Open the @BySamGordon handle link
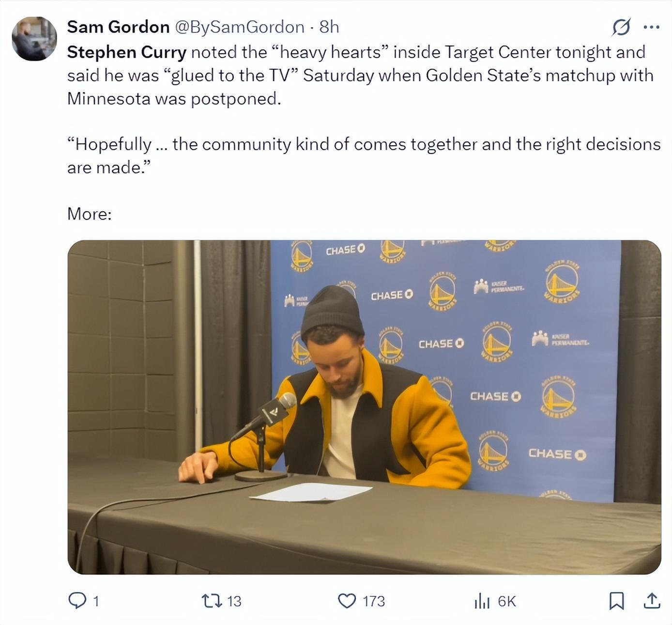 [239, 27]
